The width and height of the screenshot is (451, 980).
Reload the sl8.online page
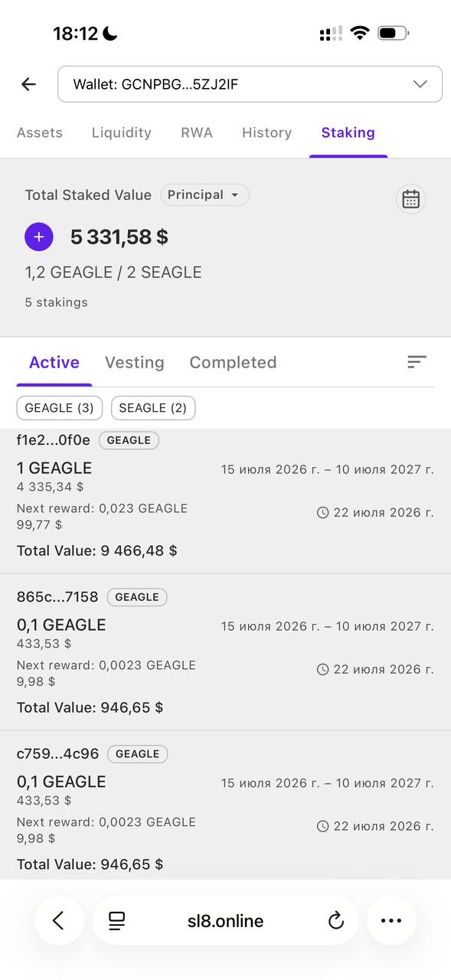click(336, 921)
